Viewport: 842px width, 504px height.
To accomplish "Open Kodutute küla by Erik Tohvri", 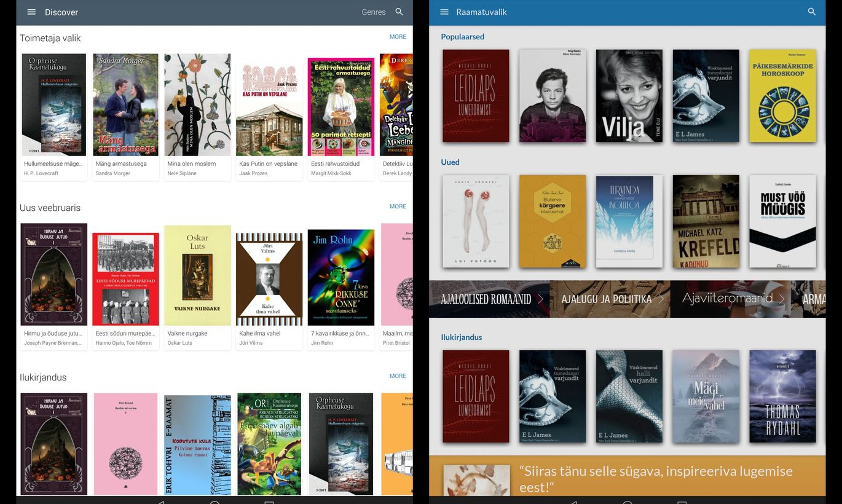I will pos(197,444).
